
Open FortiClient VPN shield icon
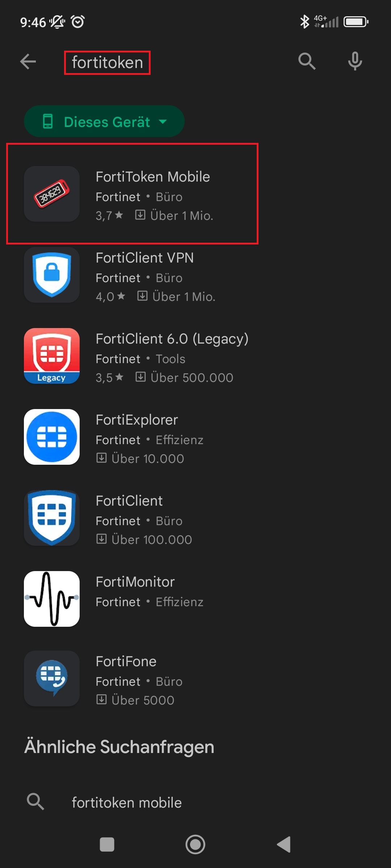pos(52,275)
